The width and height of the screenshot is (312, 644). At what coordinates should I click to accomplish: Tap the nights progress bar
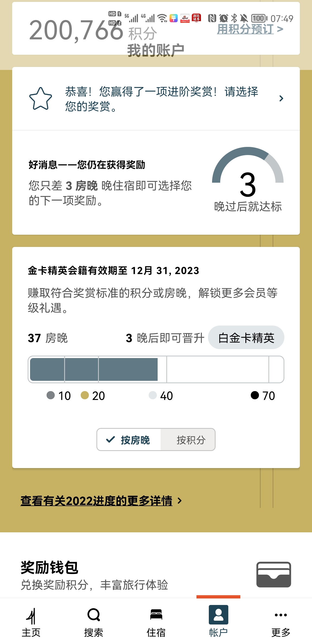coord(156,369)
